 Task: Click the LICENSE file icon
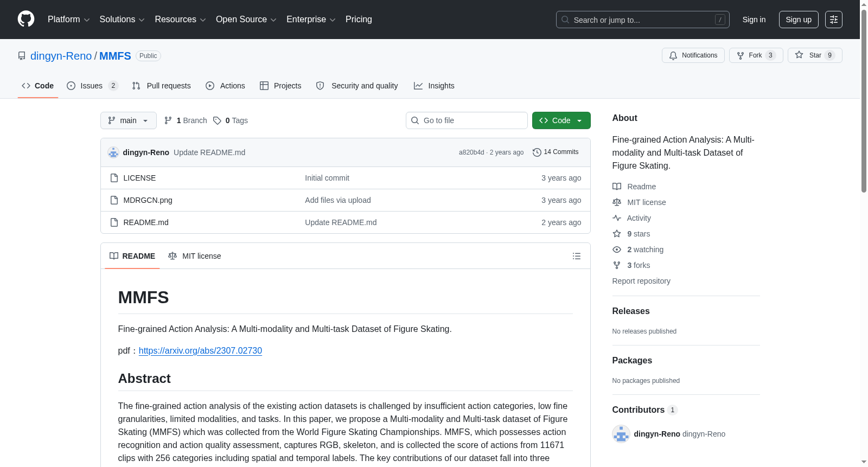coord(114,178)
